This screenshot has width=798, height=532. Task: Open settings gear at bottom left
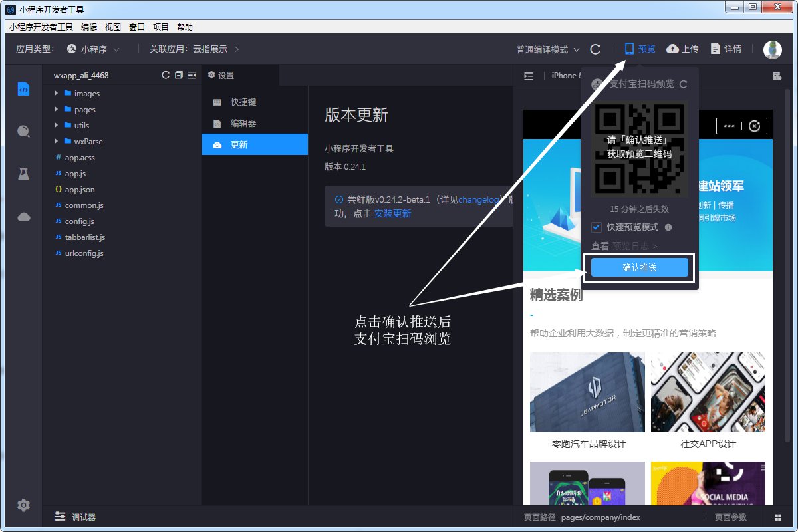click(23, 505)
